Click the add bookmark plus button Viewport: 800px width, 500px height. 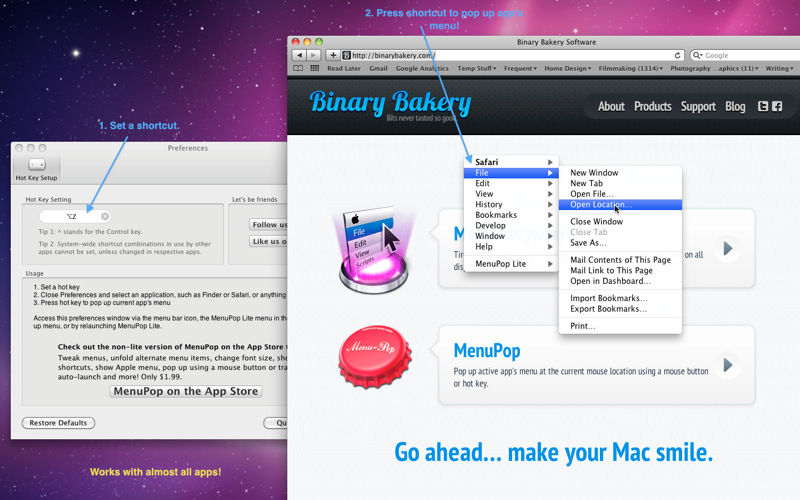[x=333, y=55]
